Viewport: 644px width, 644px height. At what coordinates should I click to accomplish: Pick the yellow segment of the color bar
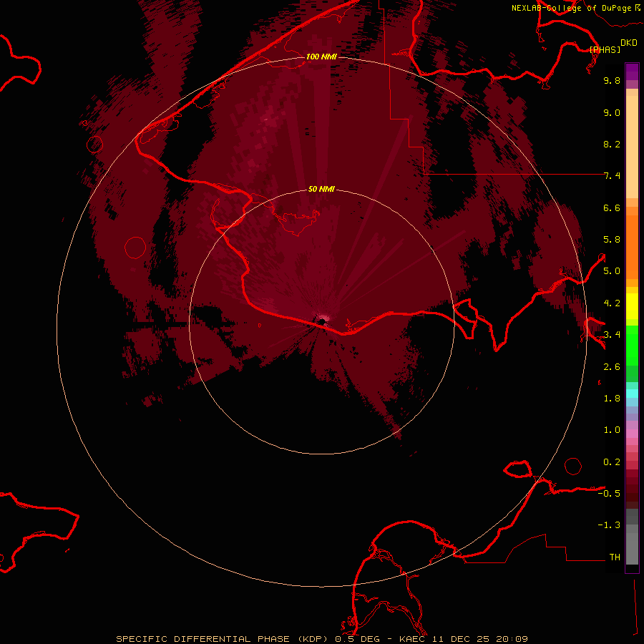tap(632, 306)
